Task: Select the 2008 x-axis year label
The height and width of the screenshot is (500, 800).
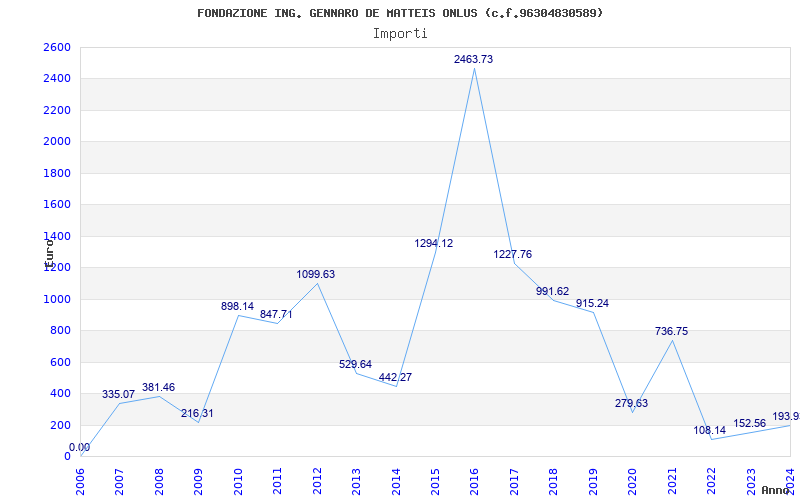Action: 159,481
